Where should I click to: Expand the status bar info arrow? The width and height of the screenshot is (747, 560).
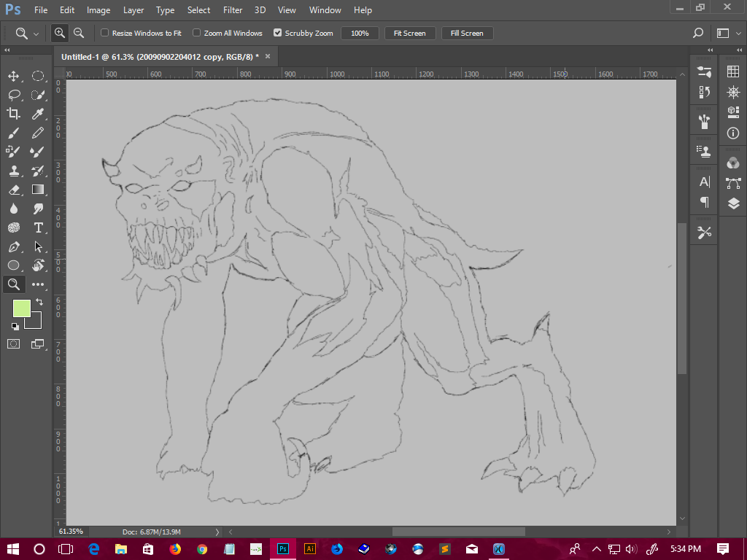(x=217, y=532)
